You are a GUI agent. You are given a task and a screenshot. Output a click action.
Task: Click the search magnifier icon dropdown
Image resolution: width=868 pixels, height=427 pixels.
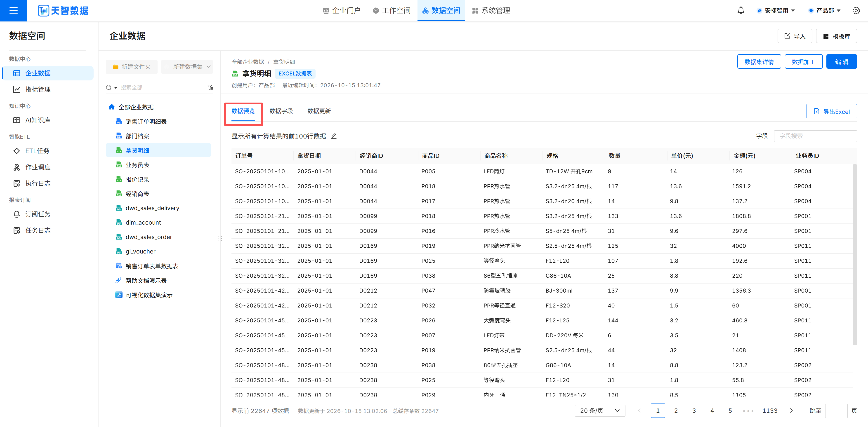click(x=111, y=88)
